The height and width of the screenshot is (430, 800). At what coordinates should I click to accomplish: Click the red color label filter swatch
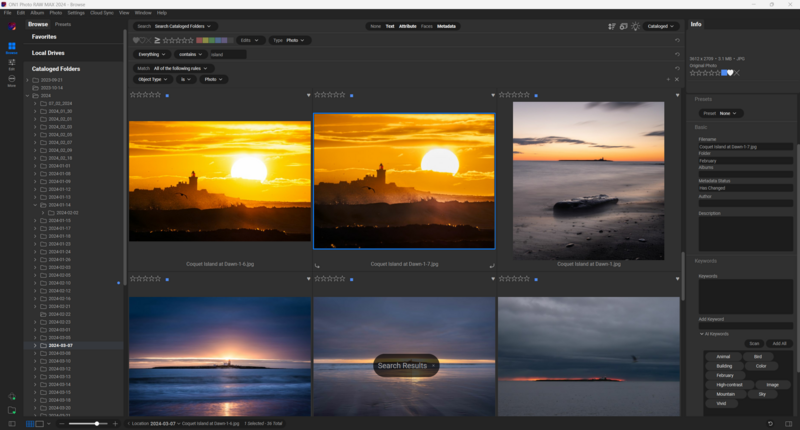(199, 40)
